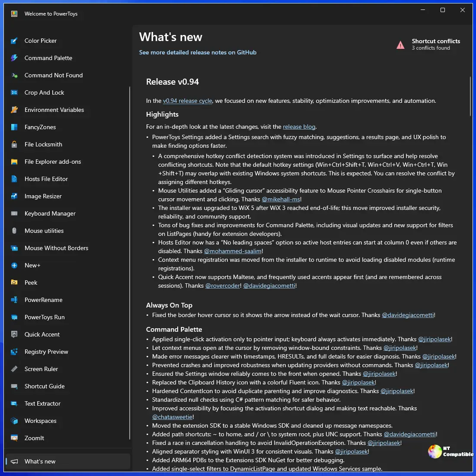Follow the release blog link
476x476 pixels.
(299, 127)
